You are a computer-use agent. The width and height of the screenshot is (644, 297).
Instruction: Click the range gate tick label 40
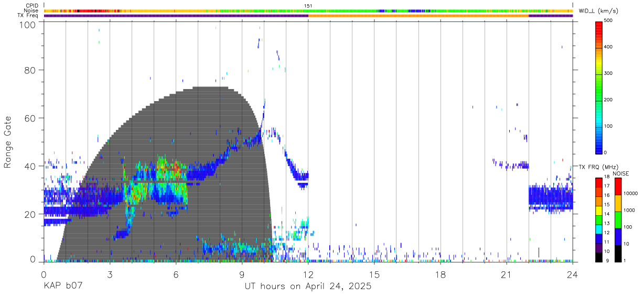tap(30, 166)
